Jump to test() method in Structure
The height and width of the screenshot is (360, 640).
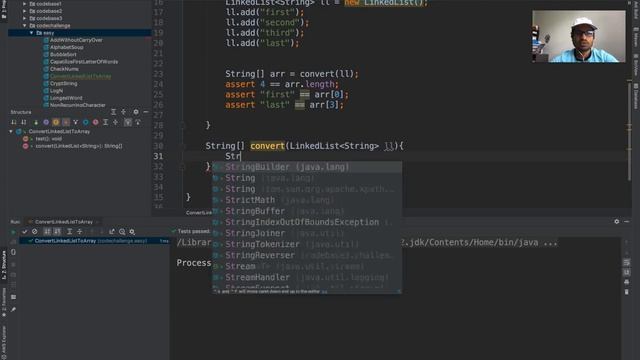point(48,139)
